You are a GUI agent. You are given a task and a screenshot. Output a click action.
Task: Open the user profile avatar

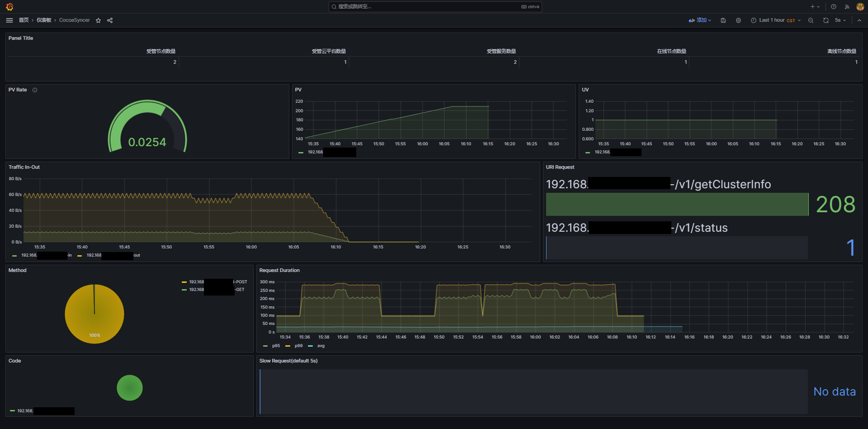pyautogui.click(x=860, y=7)
